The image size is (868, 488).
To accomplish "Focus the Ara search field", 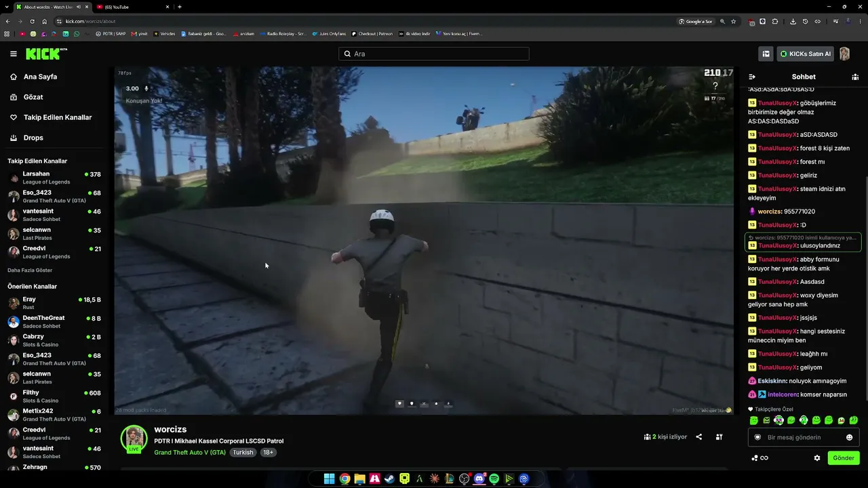I will coord(434,54).
